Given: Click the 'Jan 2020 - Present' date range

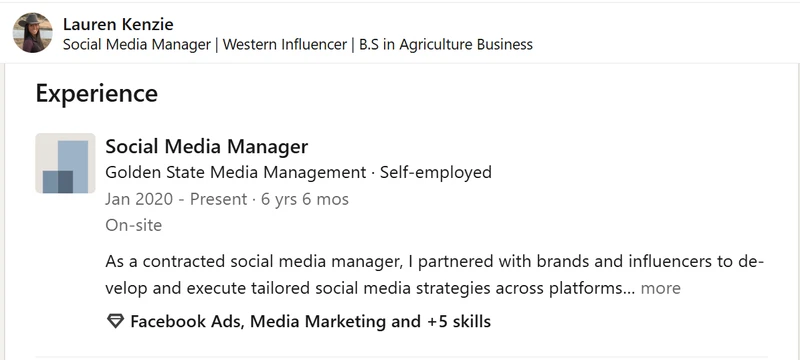Looking at the screenshot, I should tap(177, 199).
